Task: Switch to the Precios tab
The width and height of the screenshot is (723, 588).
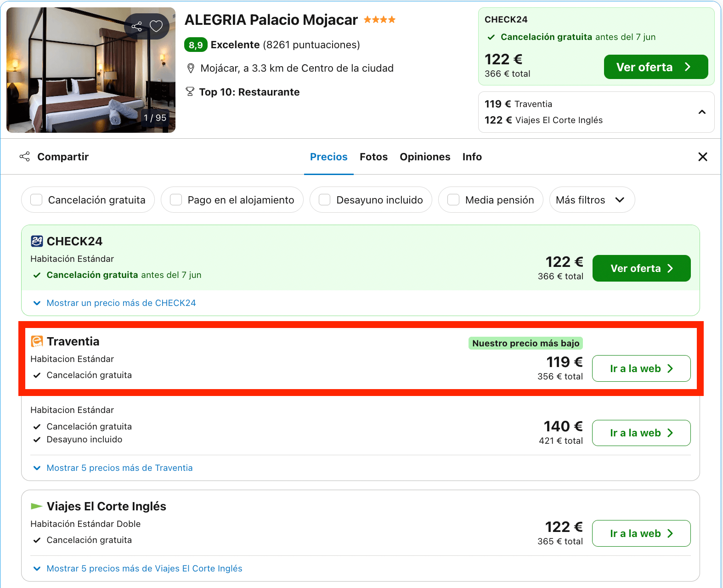Action: pyautogui.click(x=329, y=157)
